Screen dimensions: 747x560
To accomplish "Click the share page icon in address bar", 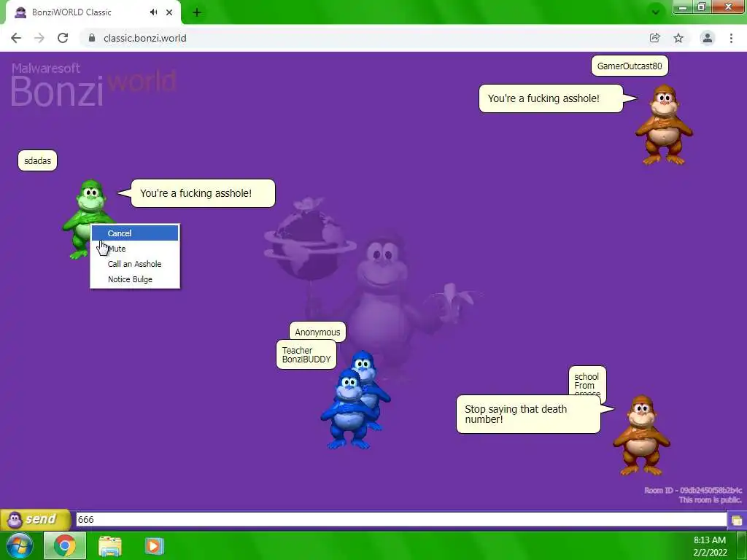I will (654, 38).
